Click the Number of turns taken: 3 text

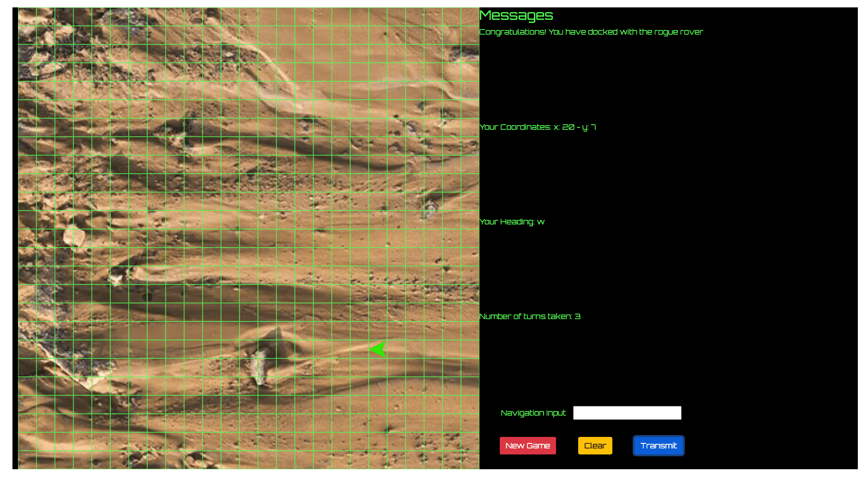pyautogui.click(x=530, y=316)
